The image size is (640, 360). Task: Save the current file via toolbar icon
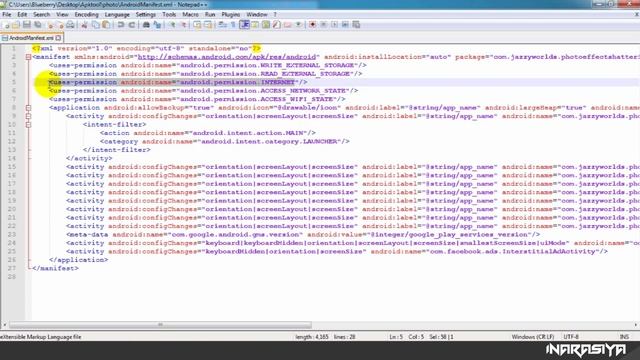(x=27, y=25)
